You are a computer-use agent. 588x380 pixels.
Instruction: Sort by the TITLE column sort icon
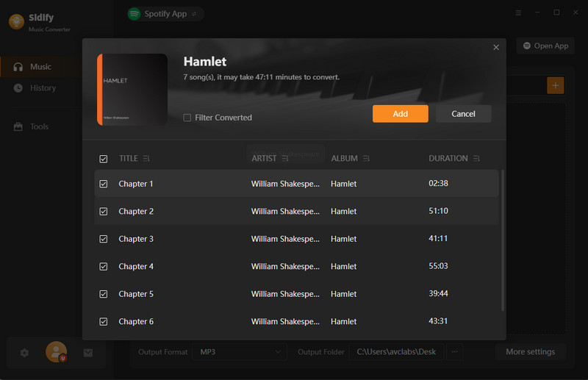tap(146, 159)
